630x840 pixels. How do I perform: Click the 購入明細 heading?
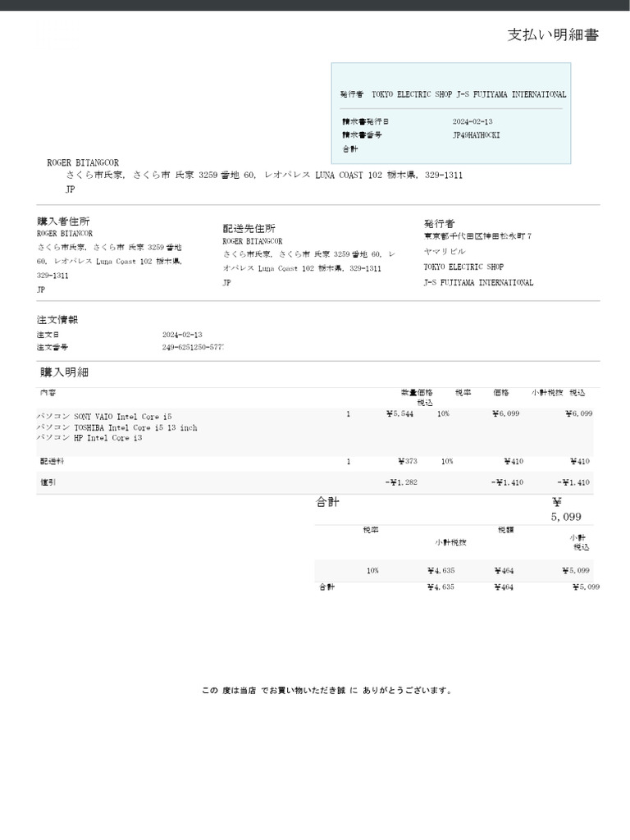click(x=64, y=372)
